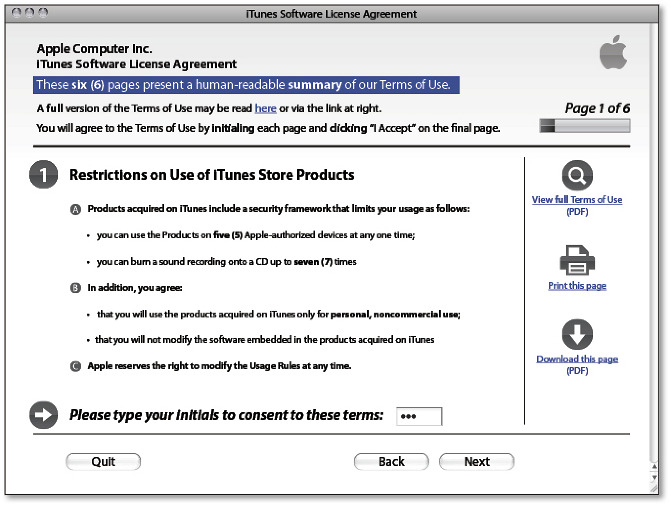Click the 'personal, noncommercial use' line
The height and width of the screenshot is (506, 670).
point(278,314)
